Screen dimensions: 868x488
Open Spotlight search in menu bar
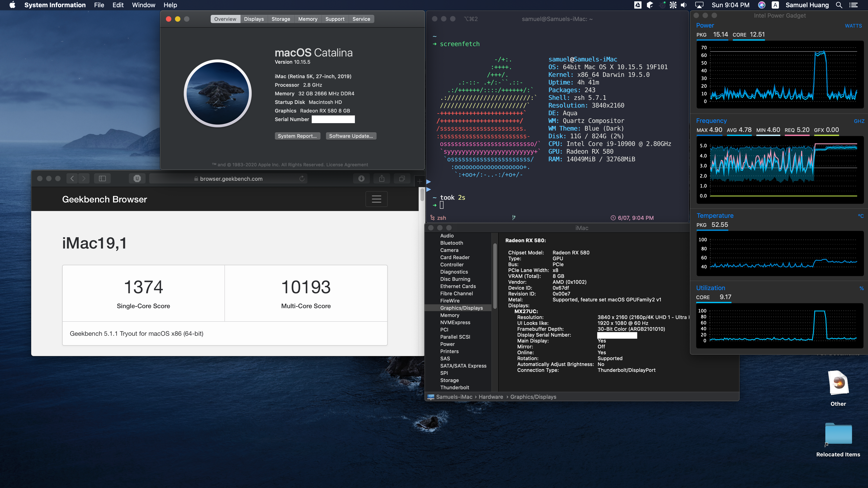pos(839,5)
